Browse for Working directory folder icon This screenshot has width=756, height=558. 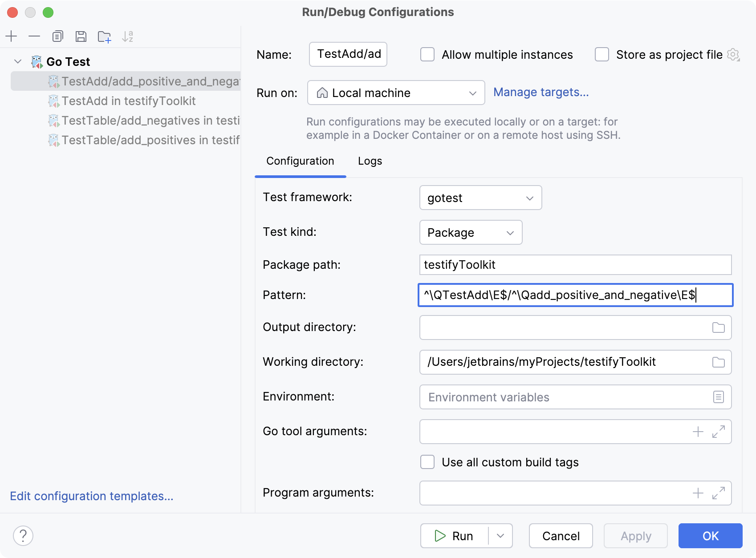(x=718, y=362)
